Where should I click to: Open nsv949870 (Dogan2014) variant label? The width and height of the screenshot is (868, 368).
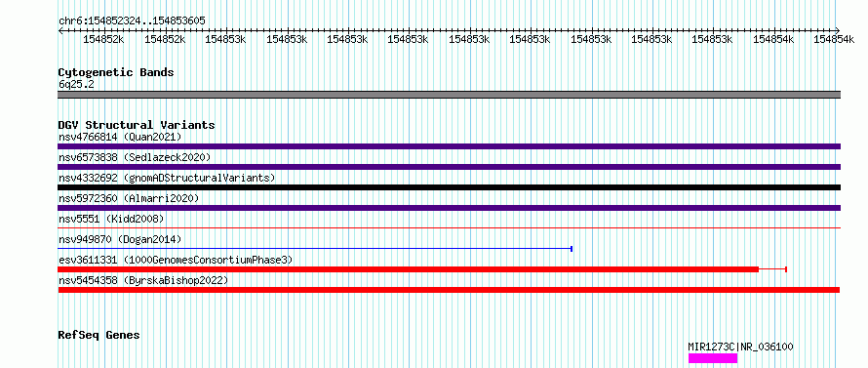(120, 239)
